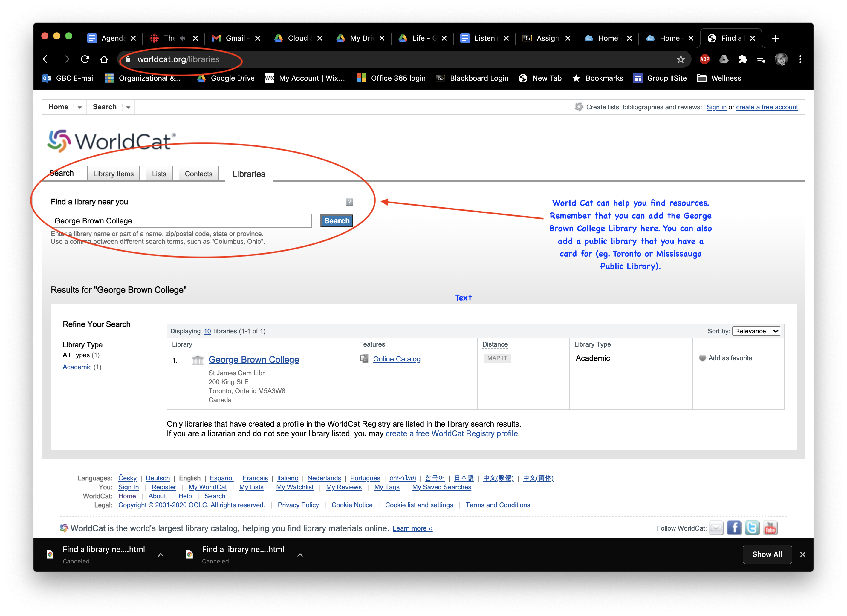Open WorldCat Facebook page icon
The height and width of the screenshot is (616, 847).
(x=734, y=528)
